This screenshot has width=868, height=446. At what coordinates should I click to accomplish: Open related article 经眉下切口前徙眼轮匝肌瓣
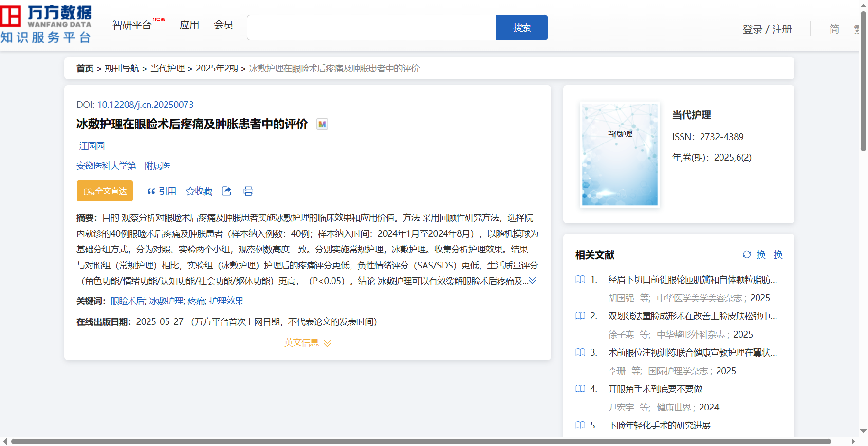(693, 279)
